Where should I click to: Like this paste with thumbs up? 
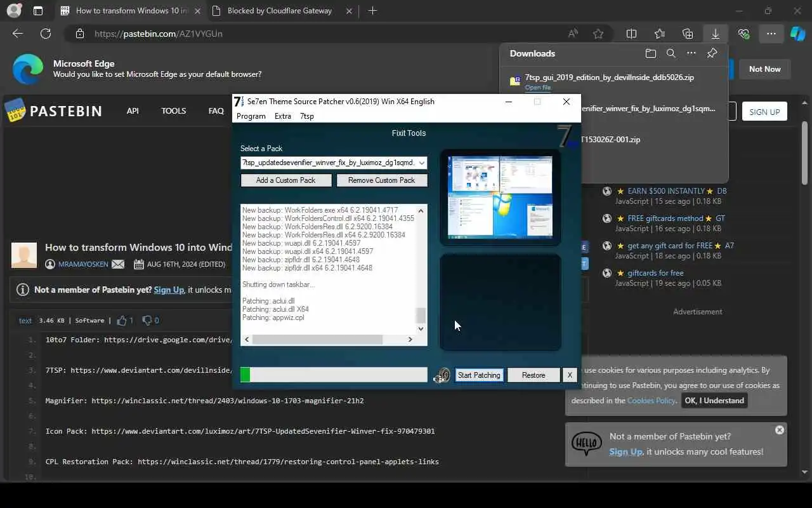pyautogui.click(x=122, y=320)
